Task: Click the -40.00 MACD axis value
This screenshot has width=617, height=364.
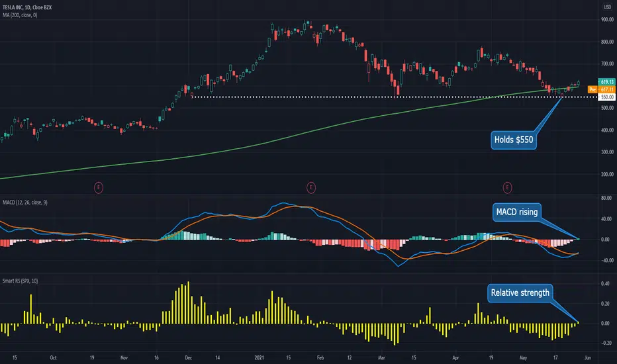Action: [606, 261]
